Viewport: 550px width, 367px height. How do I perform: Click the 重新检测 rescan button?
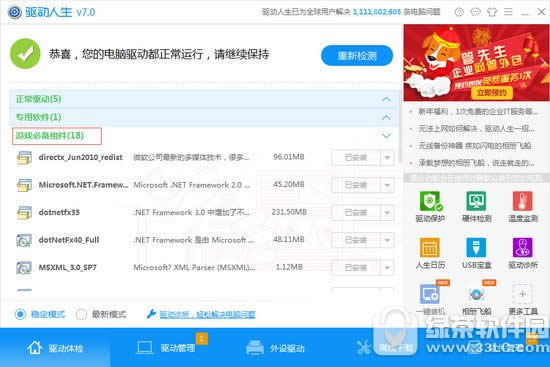pos(357,55)
